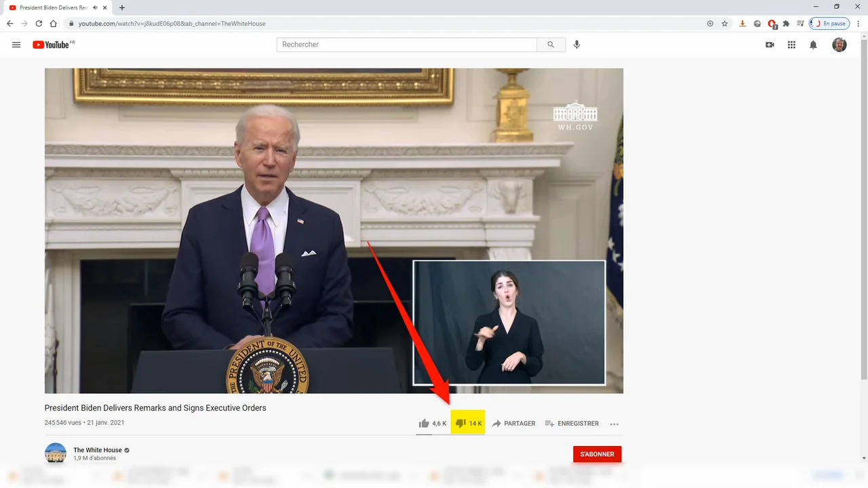
Task: Click the thumbs down dislike icon
Action: point(460,424)
